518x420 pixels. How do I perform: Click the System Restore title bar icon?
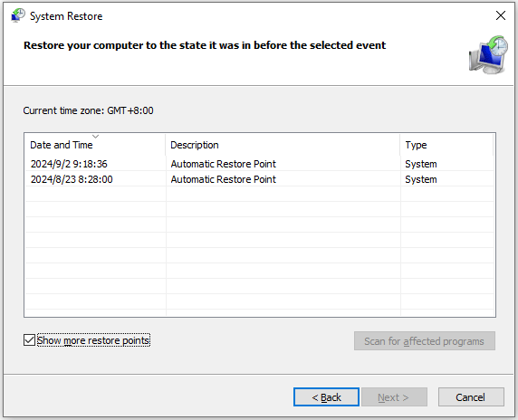coord(18,15)
